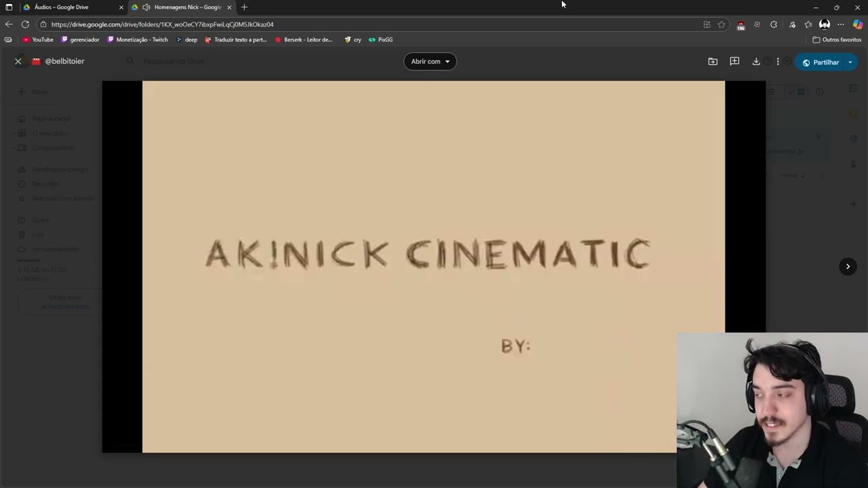
Task: Open the Extensions puzzle icon
Action: (x=774, y=24)
